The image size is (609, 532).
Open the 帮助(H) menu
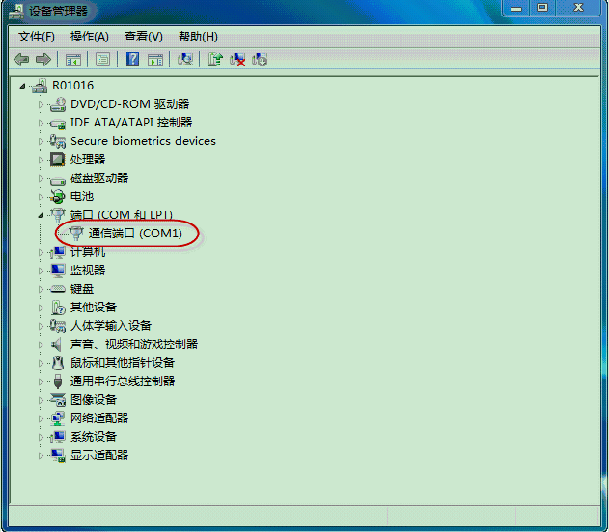(x=198, y=37)
